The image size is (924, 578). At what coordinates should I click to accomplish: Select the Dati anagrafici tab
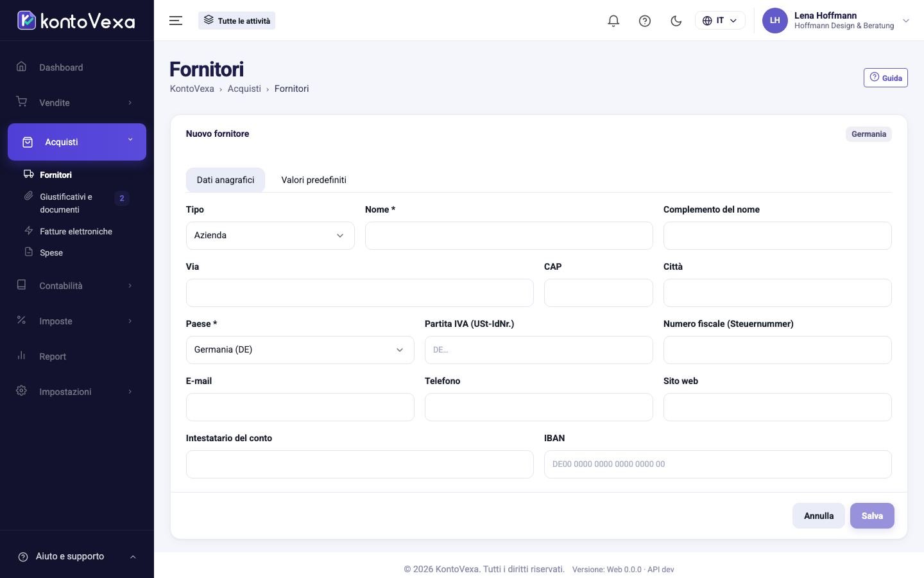click(x=225, y=180)
